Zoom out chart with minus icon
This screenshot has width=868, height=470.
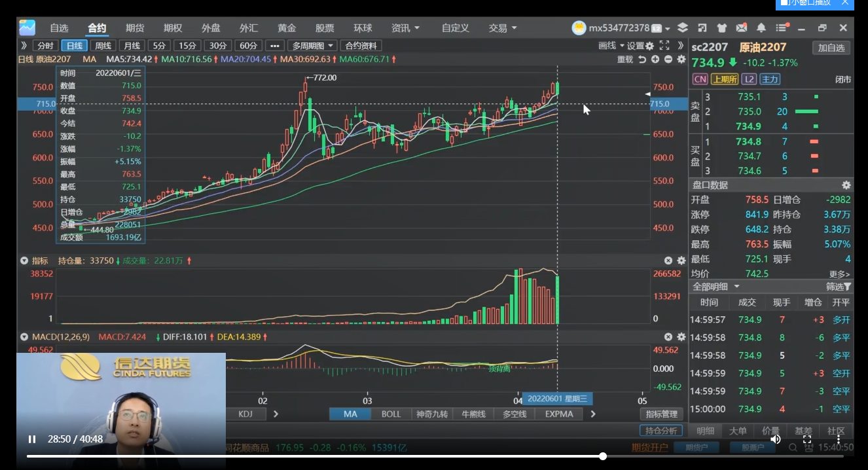pos(668,60)
